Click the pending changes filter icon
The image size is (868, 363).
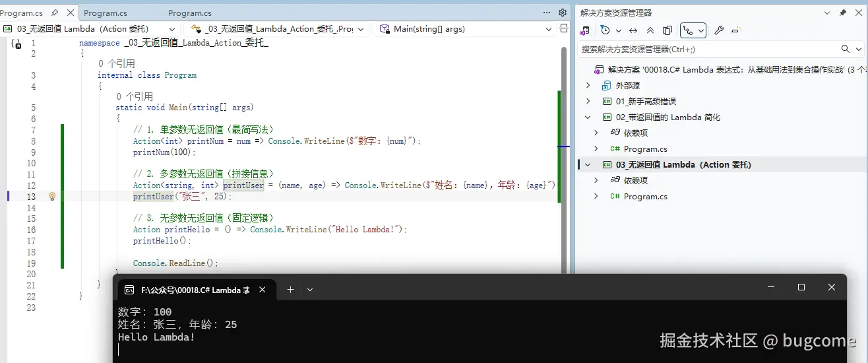[605, 30]
